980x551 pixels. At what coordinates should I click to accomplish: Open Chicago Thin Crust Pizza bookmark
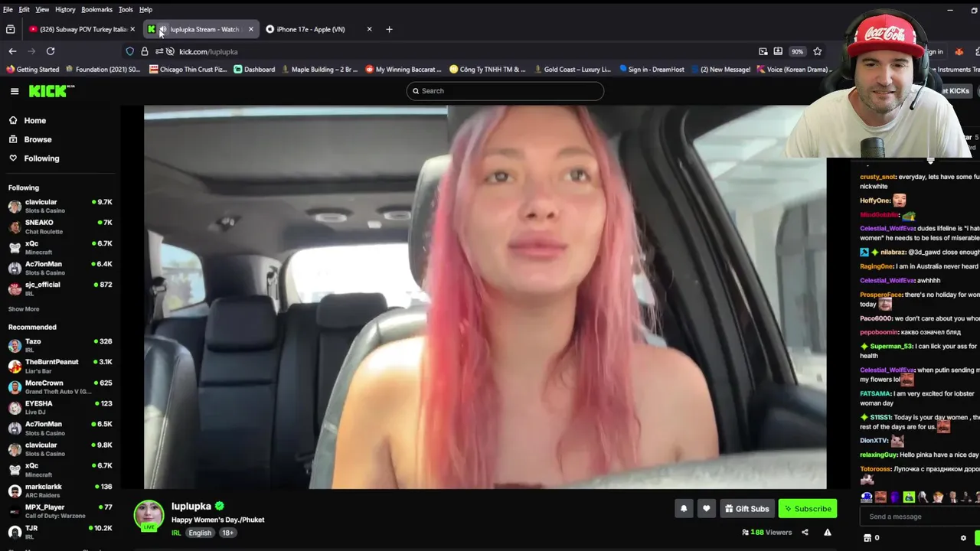(188, 70)
